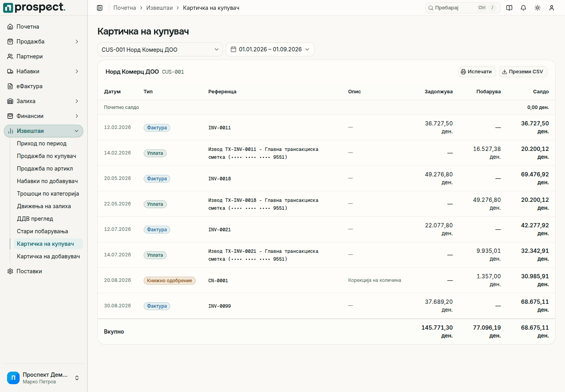Click the Салдо column header
The height and width of the screenshot is (392, 565).
pos(541,92)
